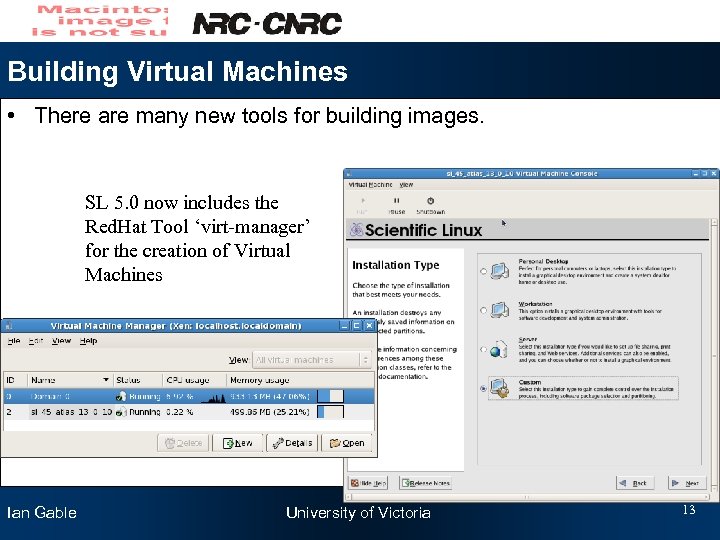The image size is (720, 540).
Task: Click the sl_45_atlas memory usage bar
Action: (x=330, y=412)
